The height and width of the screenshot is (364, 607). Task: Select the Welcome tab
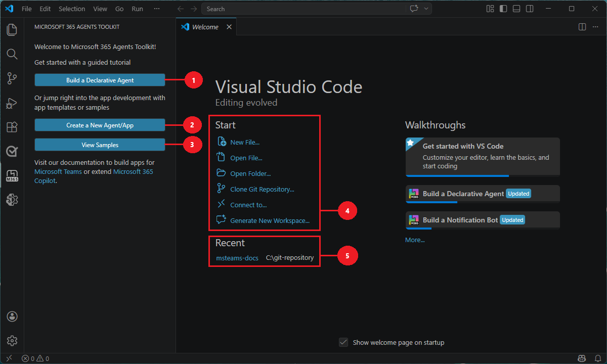tap(206, 27)
